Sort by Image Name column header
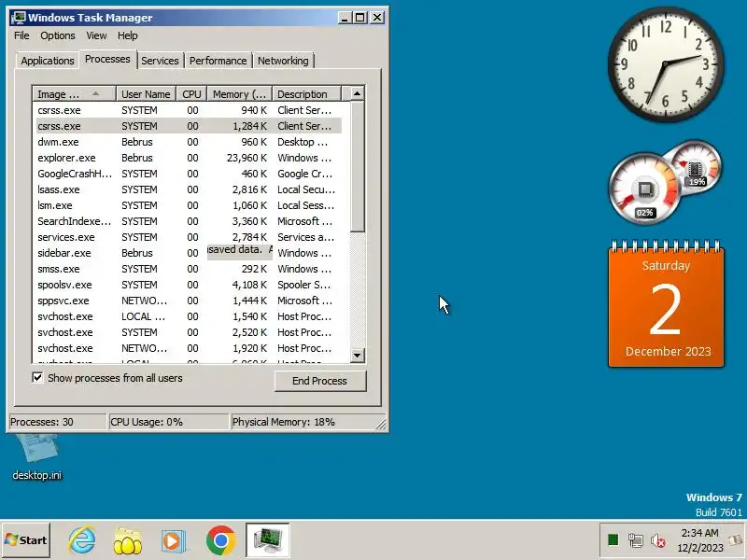The image size is (747, 560). click(74, 94)
